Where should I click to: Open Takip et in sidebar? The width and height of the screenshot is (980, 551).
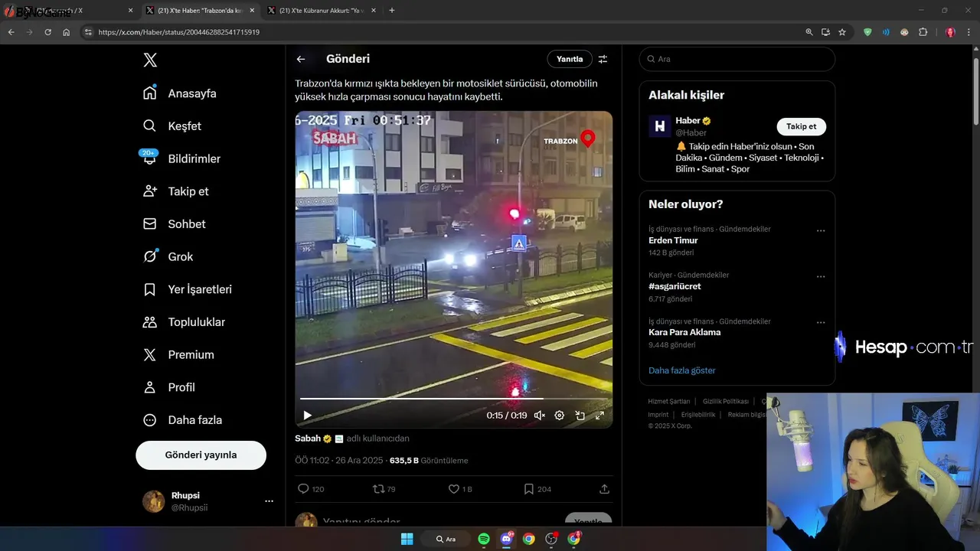[175, 191]
